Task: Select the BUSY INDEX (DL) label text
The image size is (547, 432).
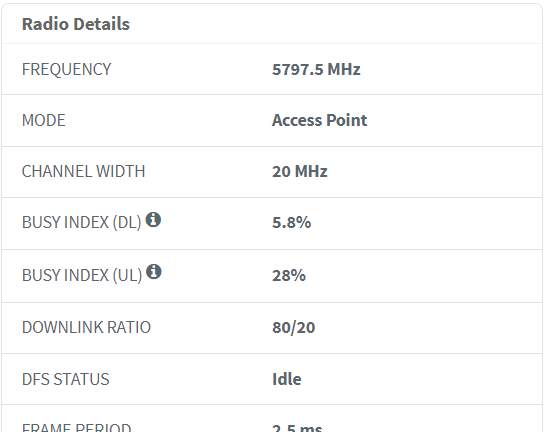Action: pos(81,223)
